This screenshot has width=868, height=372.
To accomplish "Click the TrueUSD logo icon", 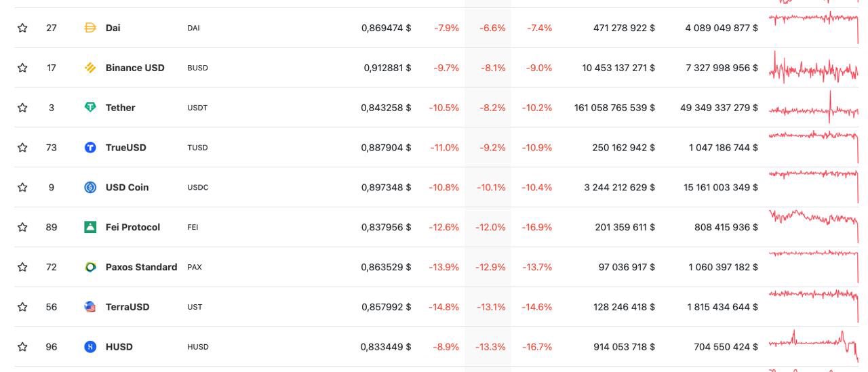I will click(90, 148).
